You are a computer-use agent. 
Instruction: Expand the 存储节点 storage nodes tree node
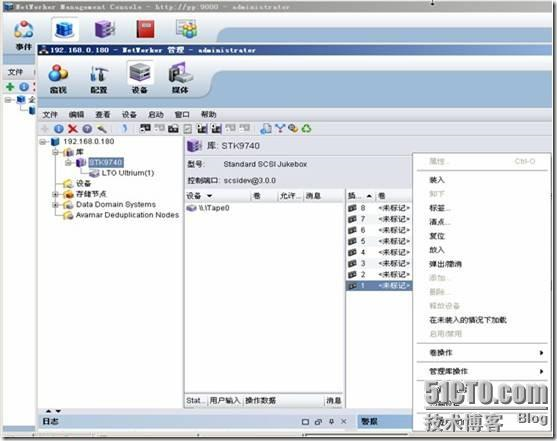click(x=55, y=194)
